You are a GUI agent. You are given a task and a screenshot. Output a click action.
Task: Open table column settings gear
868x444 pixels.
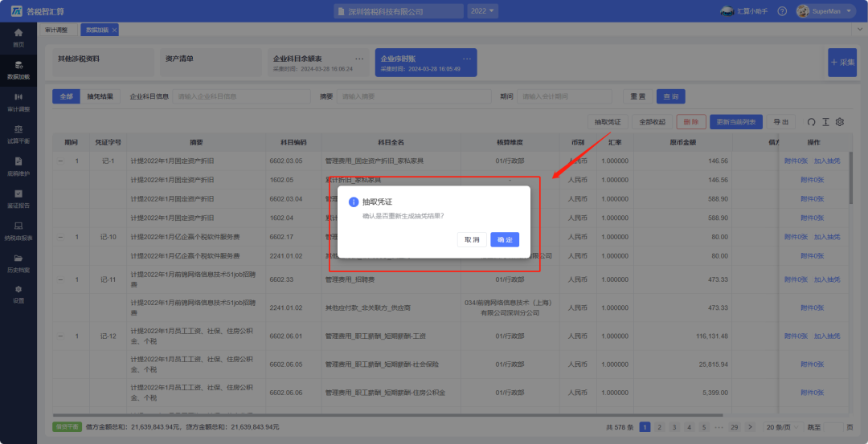pos(840,122)
